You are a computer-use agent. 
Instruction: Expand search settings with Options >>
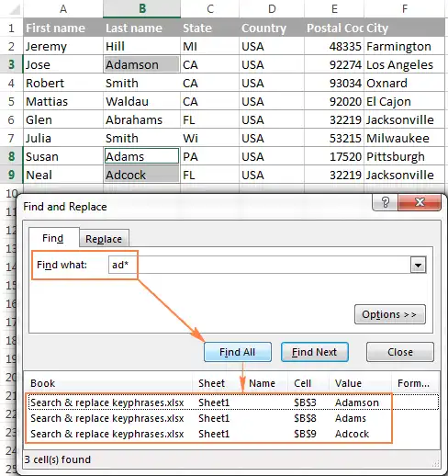coord(390,314)
